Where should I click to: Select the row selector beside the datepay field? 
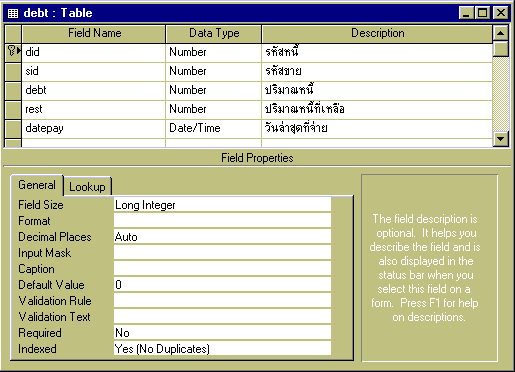click(13, 129)
